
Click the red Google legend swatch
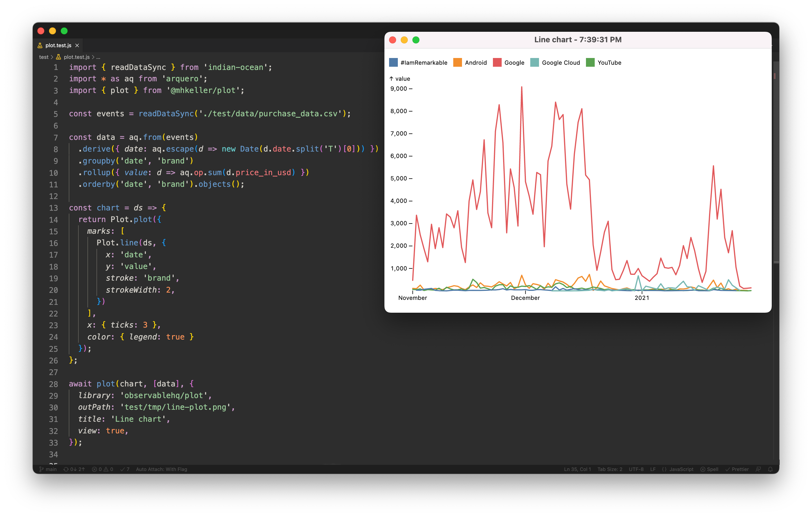click(497, 62)
